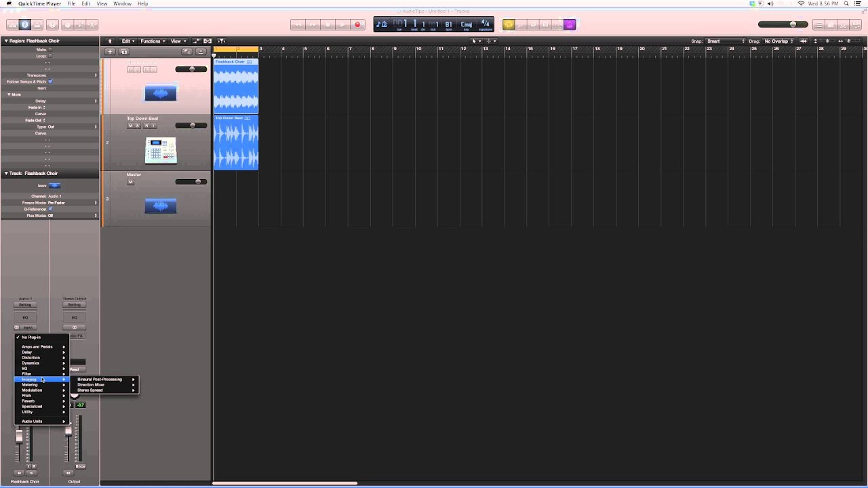Click the drum machine icon on Top Down Beat track
Screen dimensions: 868x488
click(x=161, y=150)
